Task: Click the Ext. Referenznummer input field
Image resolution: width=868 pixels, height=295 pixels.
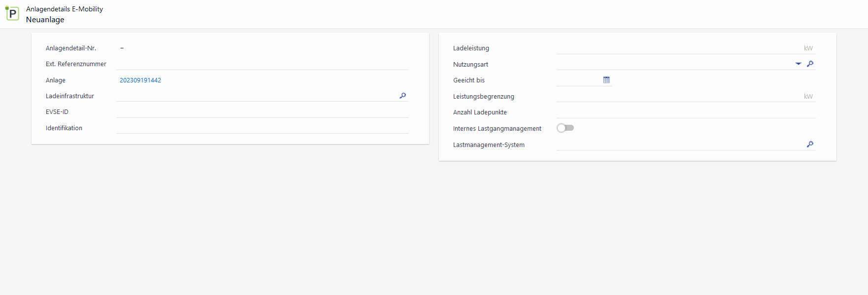Action: point(262,64)
